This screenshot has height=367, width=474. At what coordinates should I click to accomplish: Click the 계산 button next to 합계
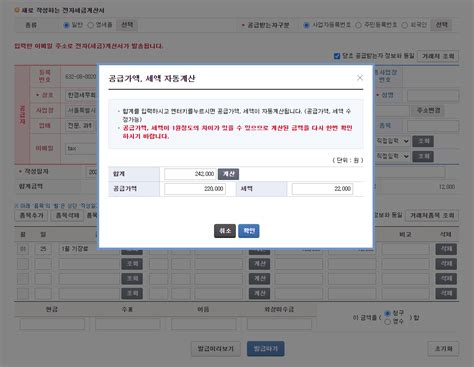pyautogui.click(x=228, y=174)
